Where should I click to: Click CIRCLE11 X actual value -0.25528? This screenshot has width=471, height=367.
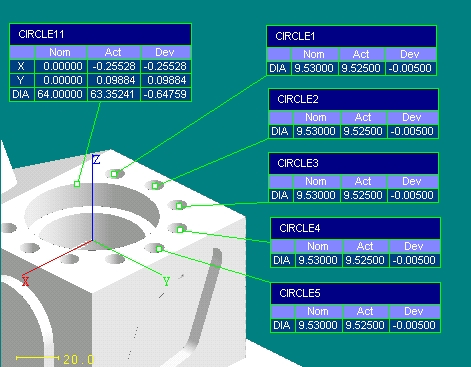pyautogui.click(x=114, y=66)
